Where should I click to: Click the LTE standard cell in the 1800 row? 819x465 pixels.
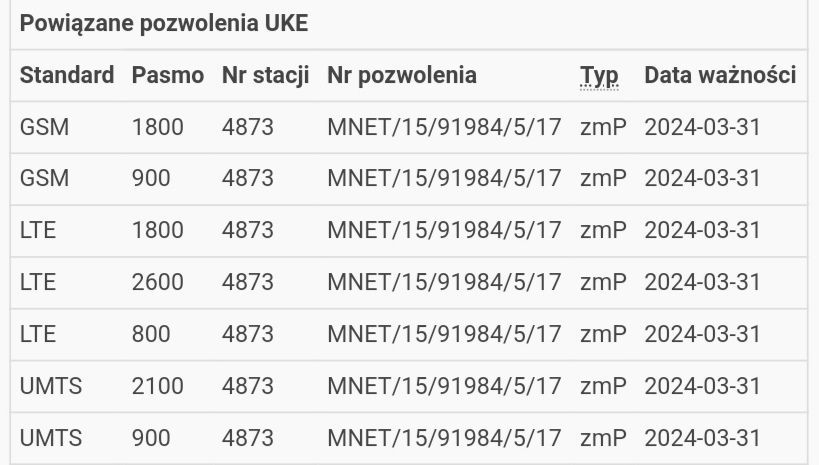38,230
